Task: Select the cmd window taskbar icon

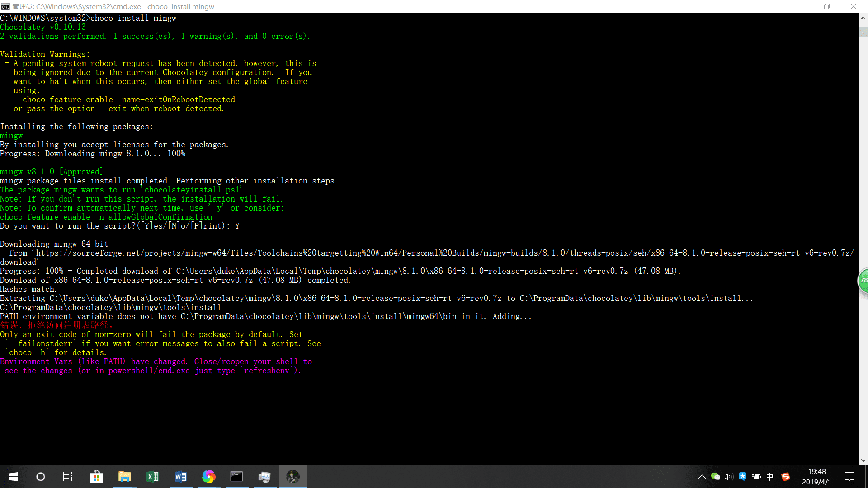Action: point(236,477)
